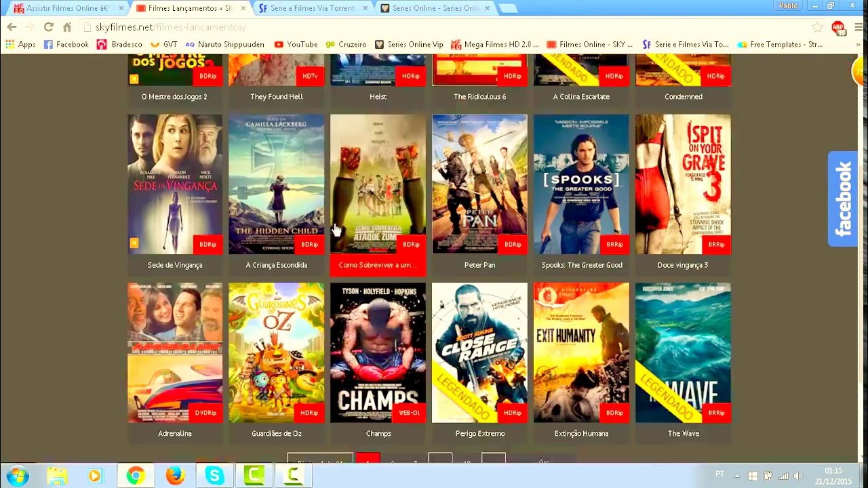Click the They Found Hell title link
The height and width of the screenshot is (488, 868).
coord(277,96)
